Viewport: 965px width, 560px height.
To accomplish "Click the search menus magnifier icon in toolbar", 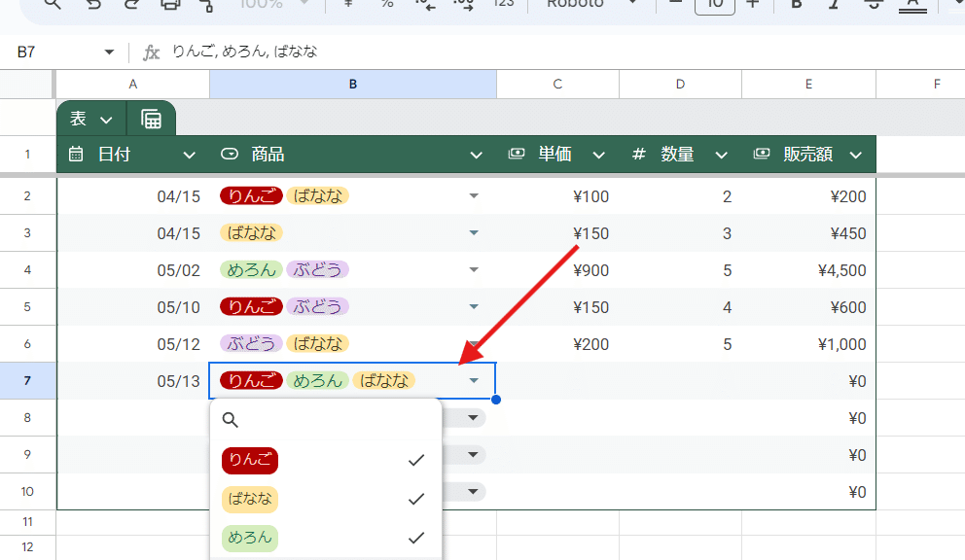I will tap(53, 3).
